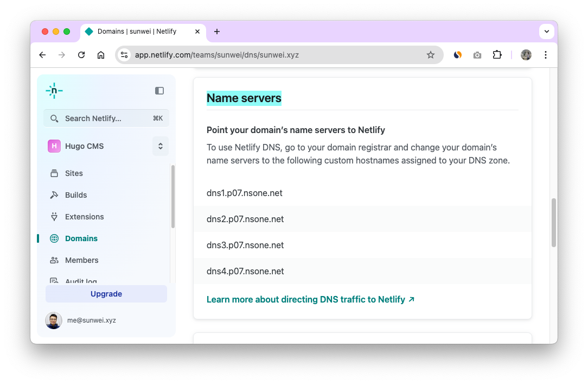Open the Search Netlify field
588x384 pixels.
(x=106, y=118)
